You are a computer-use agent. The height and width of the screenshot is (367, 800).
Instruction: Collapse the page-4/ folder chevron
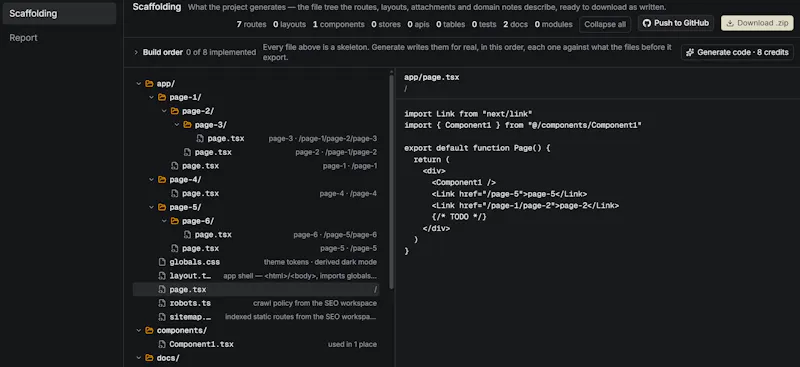pos(152,180)
